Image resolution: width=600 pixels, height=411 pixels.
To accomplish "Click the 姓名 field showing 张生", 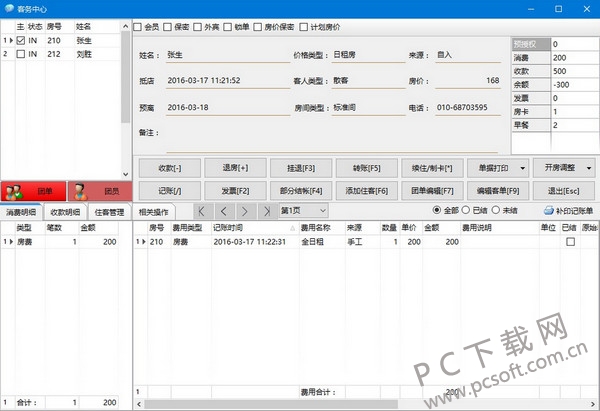I will click(x=228, y=55).
